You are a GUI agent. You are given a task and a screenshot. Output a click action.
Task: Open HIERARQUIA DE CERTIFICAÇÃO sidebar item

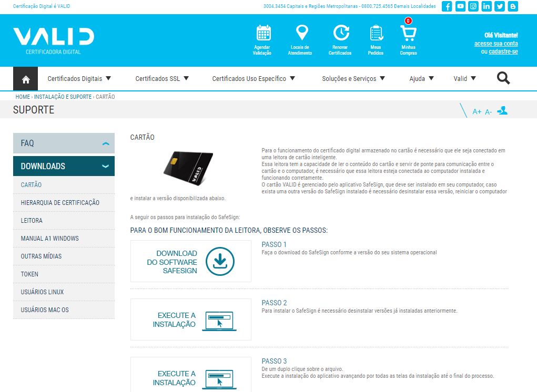pyautogui.click(x=64, y=203)
